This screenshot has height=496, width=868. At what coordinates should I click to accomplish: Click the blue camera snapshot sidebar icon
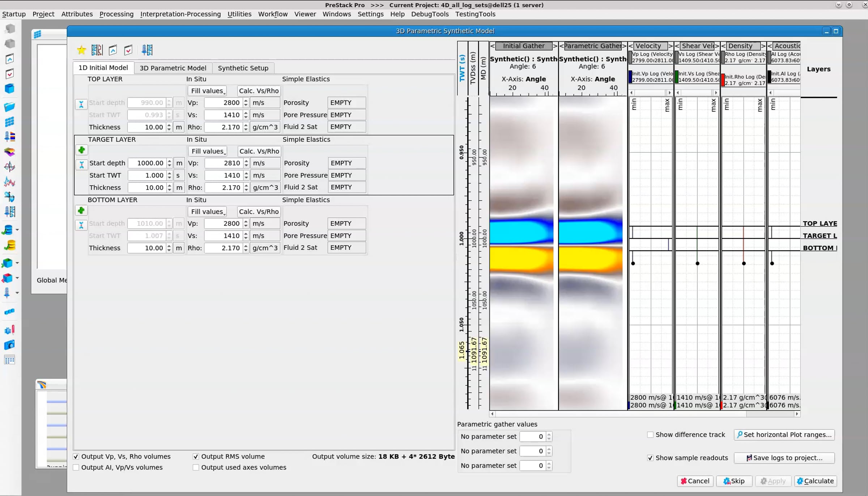pyautogui.click(x=9, y=345)
